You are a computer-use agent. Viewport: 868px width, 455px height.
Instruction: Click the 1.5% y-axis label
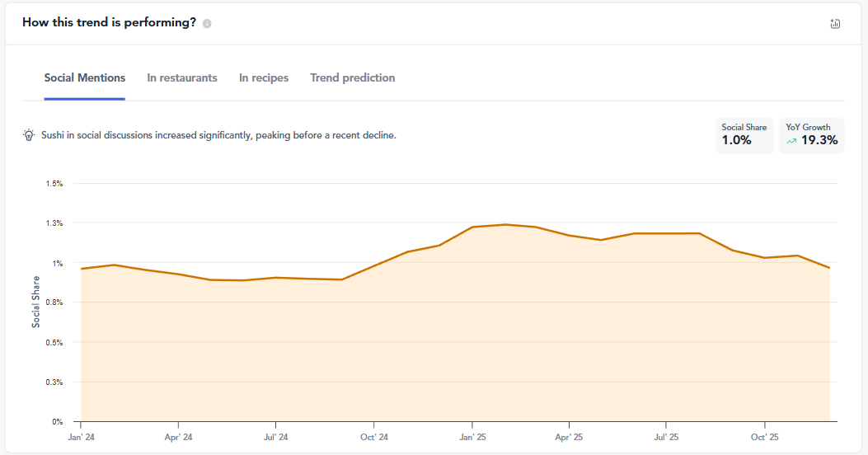pos(54,184)
